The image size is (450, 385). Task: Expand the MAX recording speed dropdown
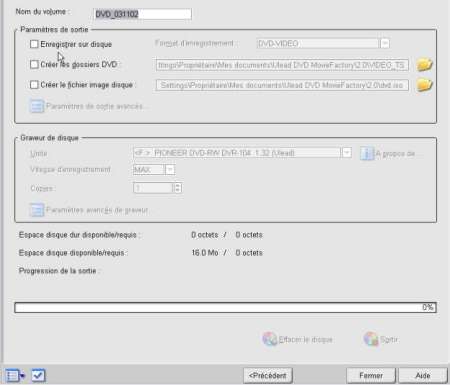[x=170, y=170]
